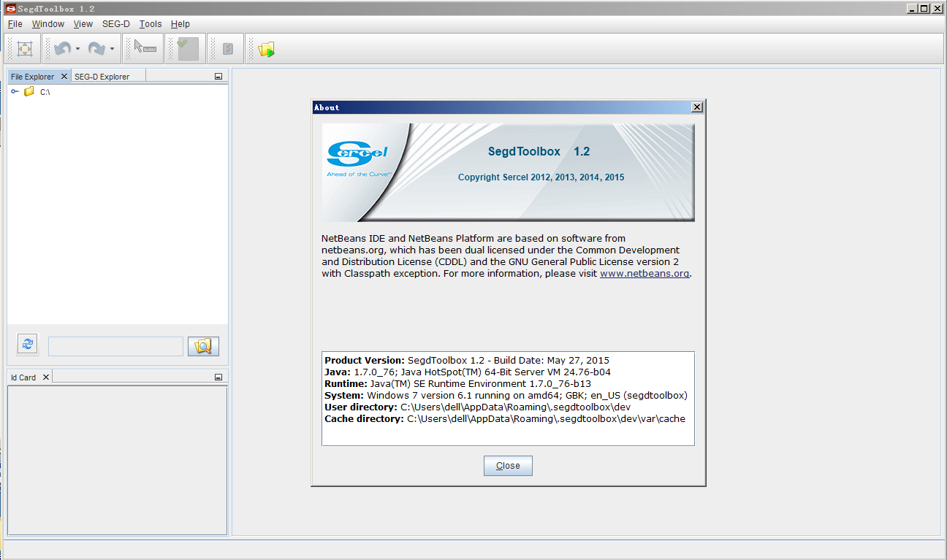Minimize the SegdToolbox main window

[913, 9]
